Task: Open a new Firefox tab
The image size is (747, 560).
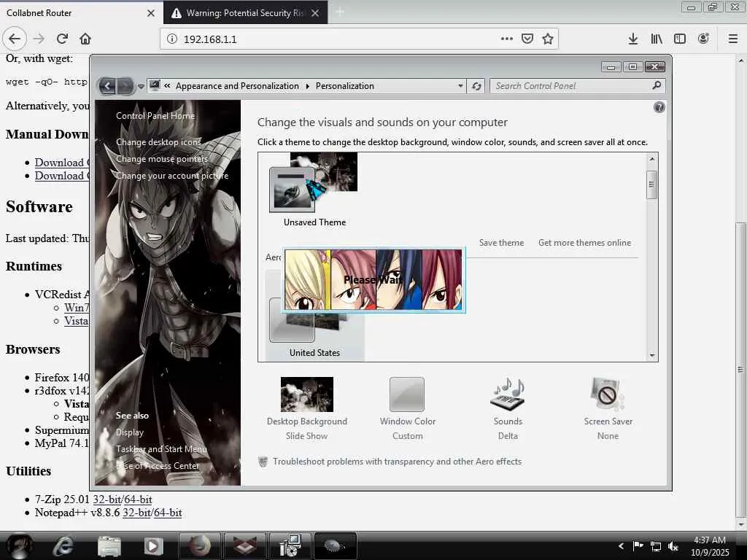Action: (x=340, y=12)
